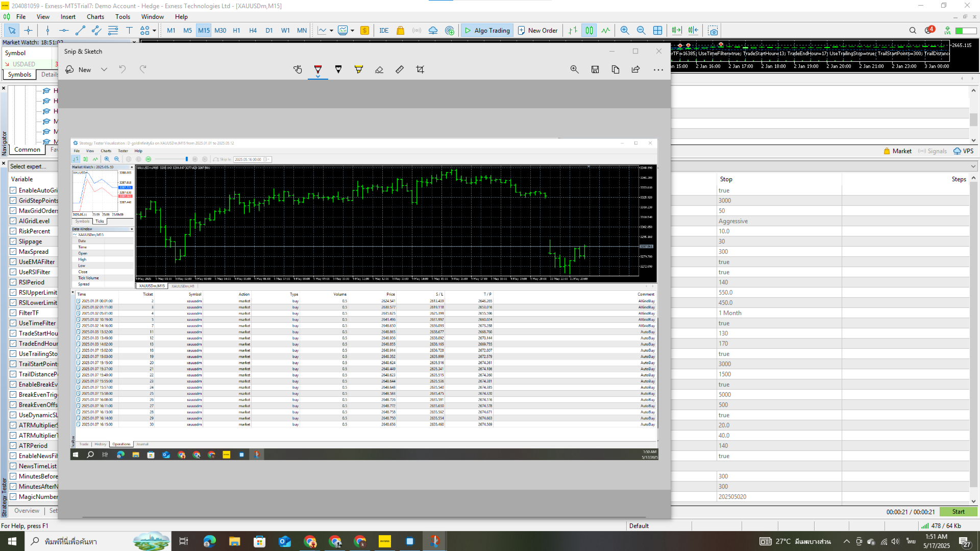Select Ballpoint pen in Snip & Sketch

pos(318,69)
